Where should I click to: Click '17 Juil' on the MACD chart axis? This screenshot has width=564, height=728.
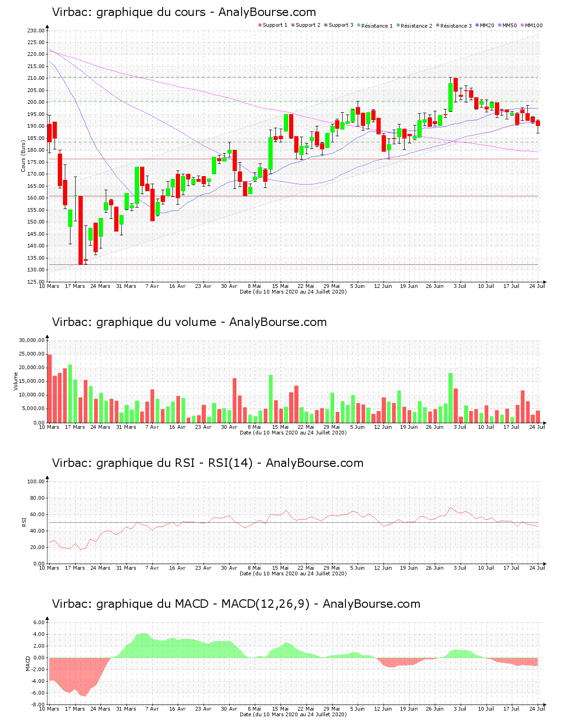click(511, 709)
